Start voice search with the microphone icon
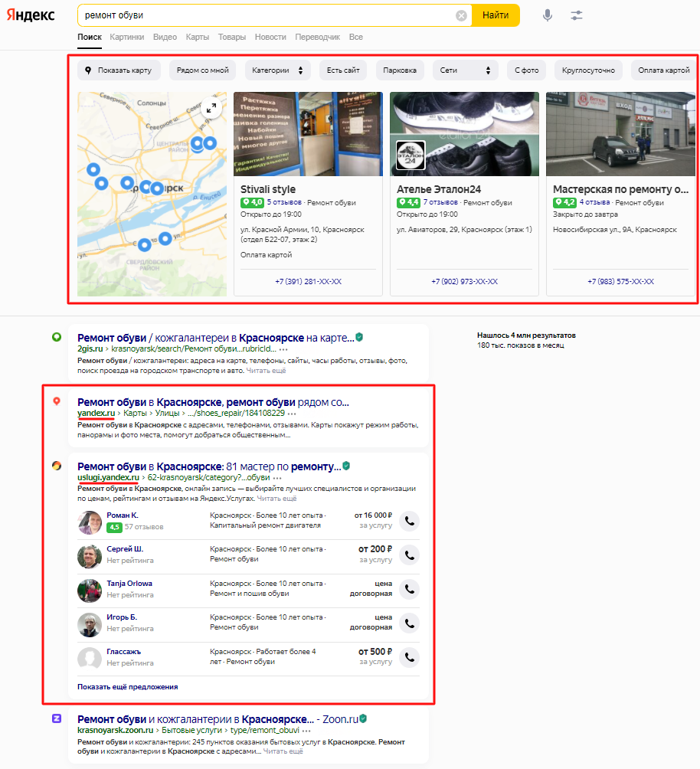Screen dimensions: 700x769 548,15
